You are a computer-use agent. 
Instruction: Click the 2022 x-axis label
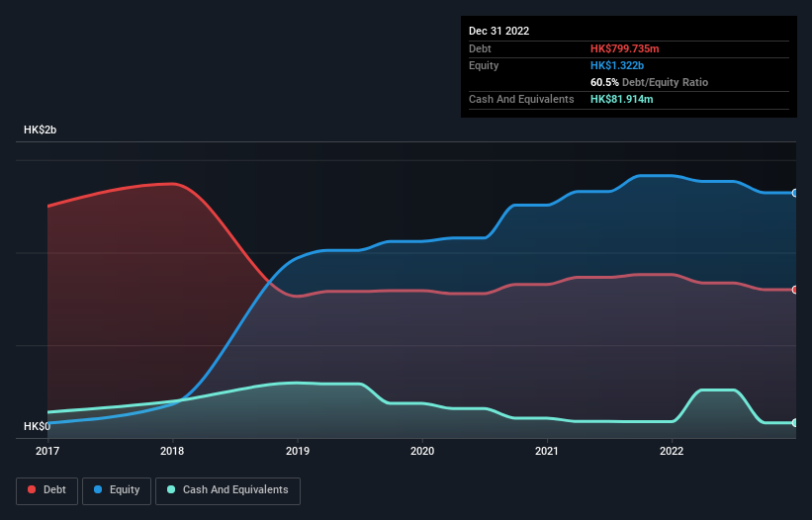[672, 451]
